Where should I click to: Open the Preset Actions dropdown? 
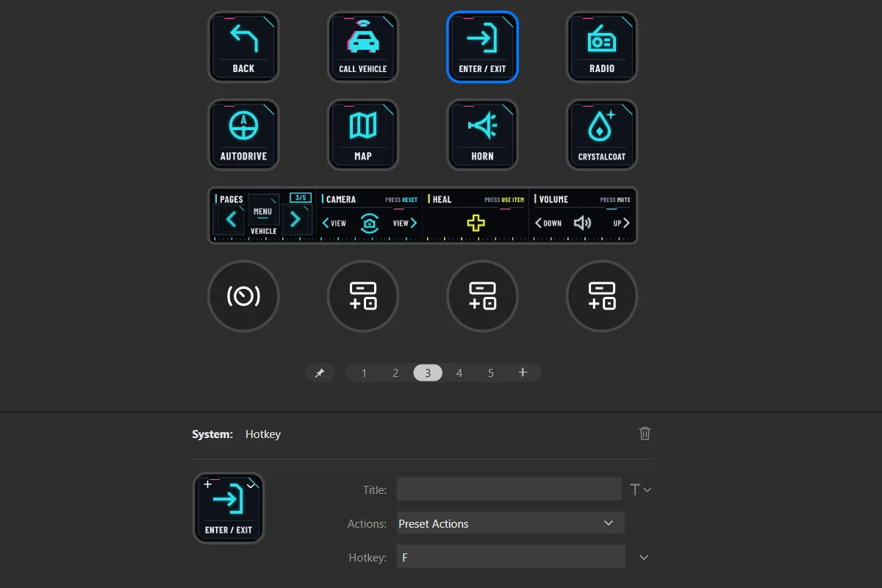pyautogui.click(x=511, y=523)
